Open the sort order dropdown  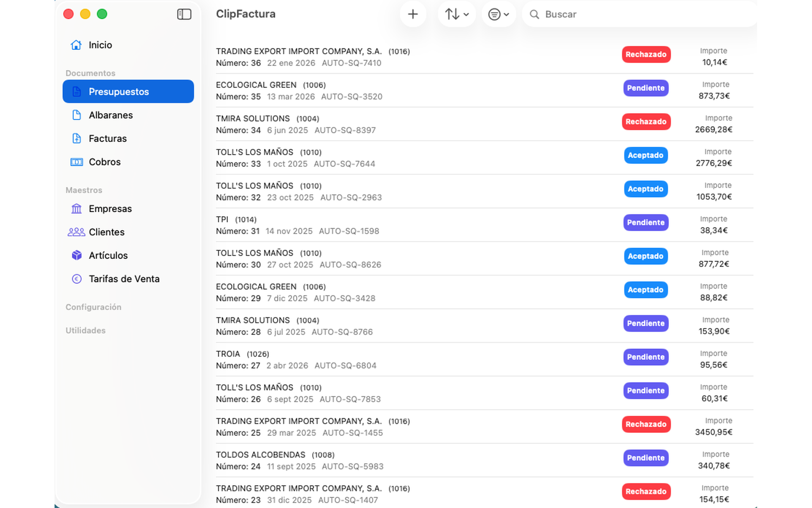[x=457, y=14]
